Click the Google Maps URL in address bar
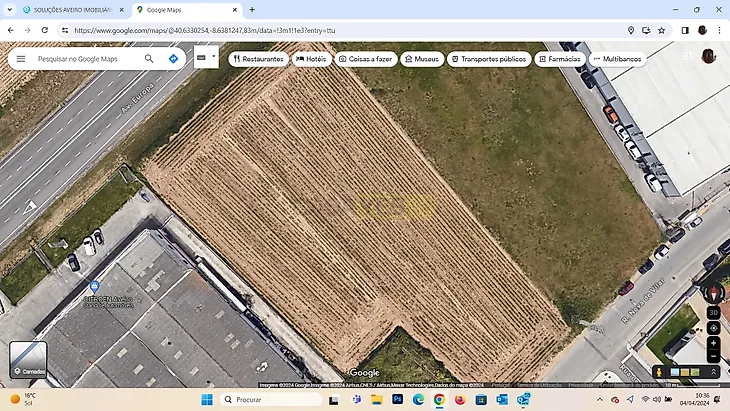Image resolution: width=730 pixels, height=411 pixels. point(205,30)
